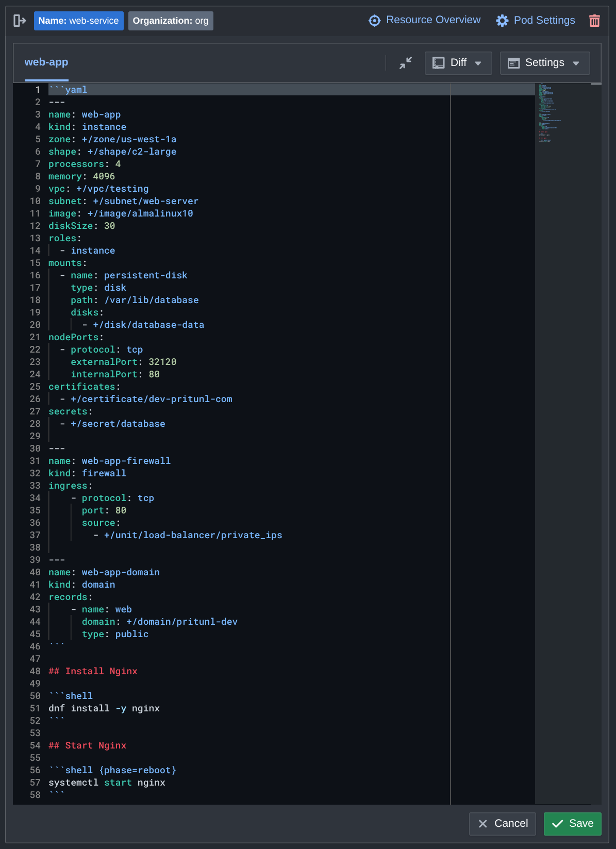
Task: Click the Organization: org tag
Action: tap(171, 21)
